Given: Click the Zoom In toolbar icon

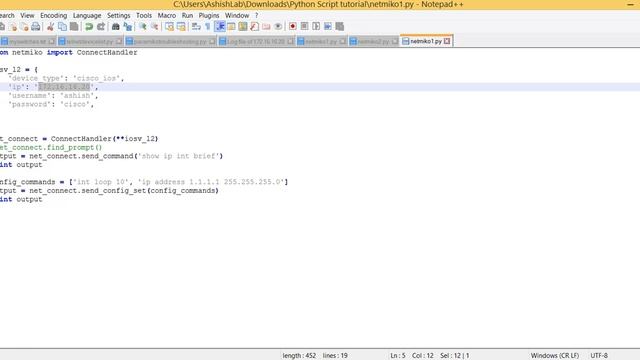Looking at the screenshot, I should click(x=142, y=27).
